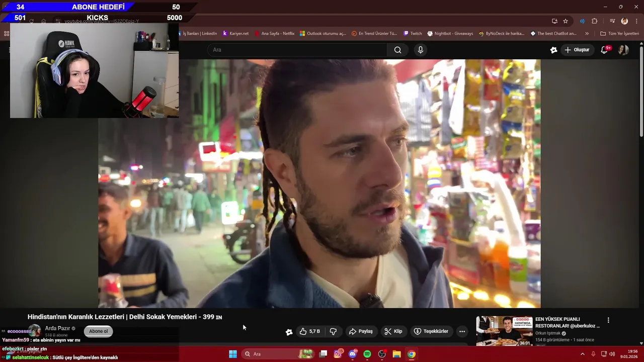Open Task View on the taskbar
644x362 pixels.
coord(324,354)
